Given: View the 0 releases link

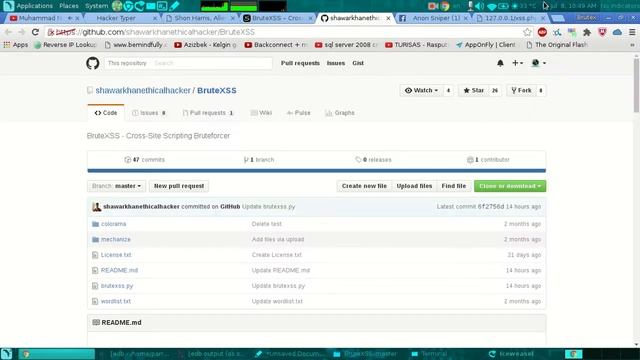Looking at the screenshot, I should pos(373,160).
